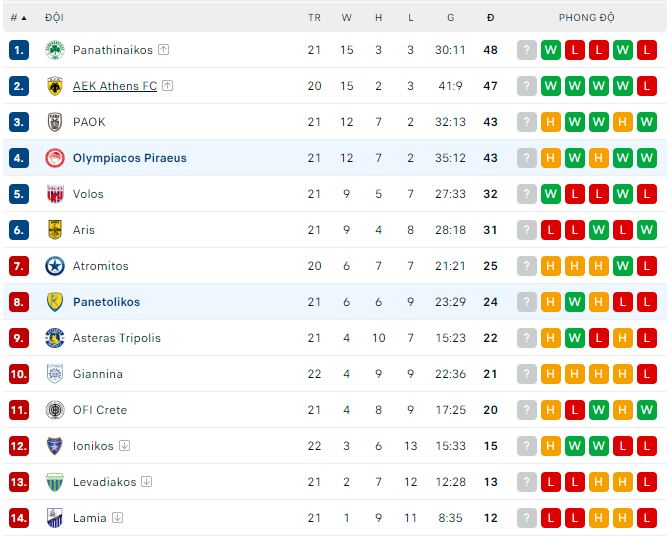
Task: Click the Volos club logo
Action: click(55, 194)
